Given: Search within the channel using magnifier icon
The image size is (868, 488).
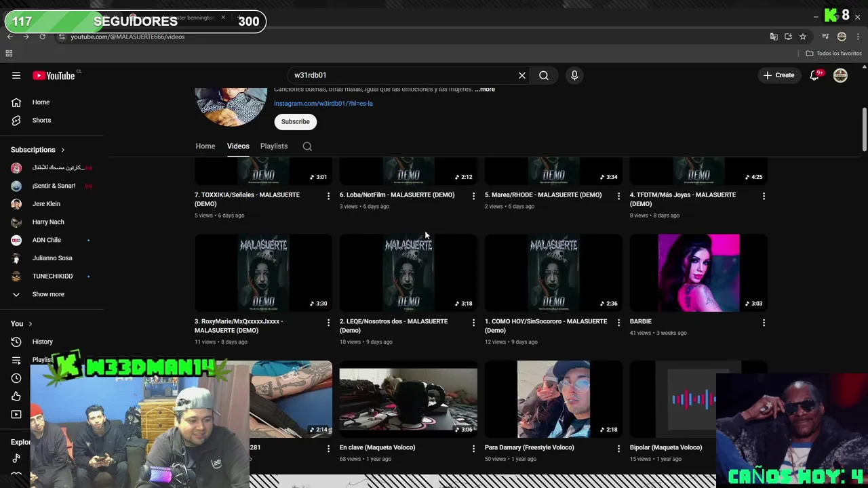Looking at the screenshot, I should click(x=307, y=146).
